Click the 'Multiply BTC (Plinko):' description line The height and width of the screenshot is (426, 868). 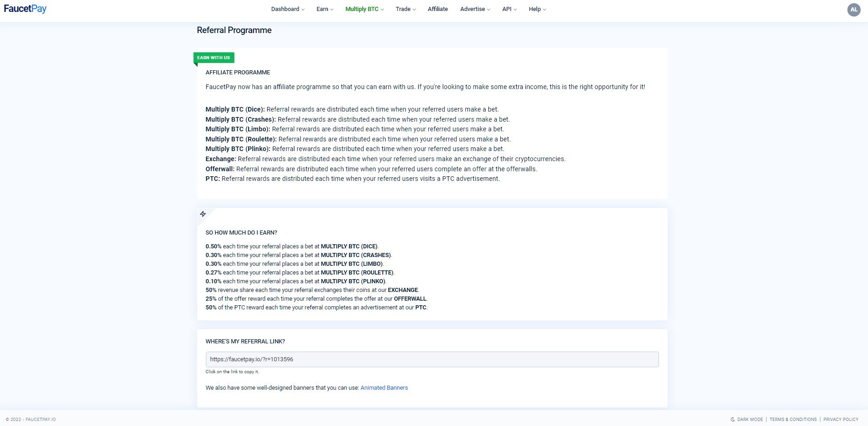click(x=355, y=149)
